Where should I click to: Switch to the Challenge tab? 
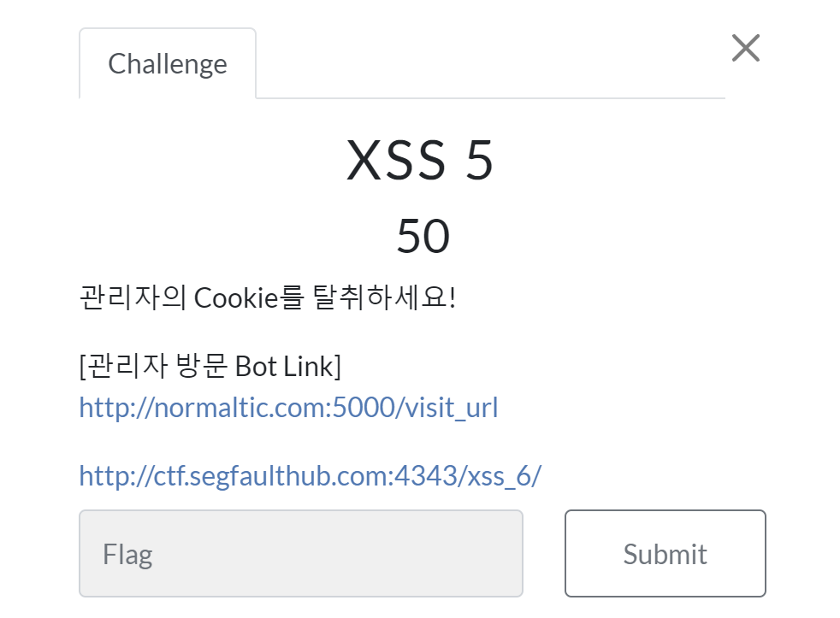(168, 64)
